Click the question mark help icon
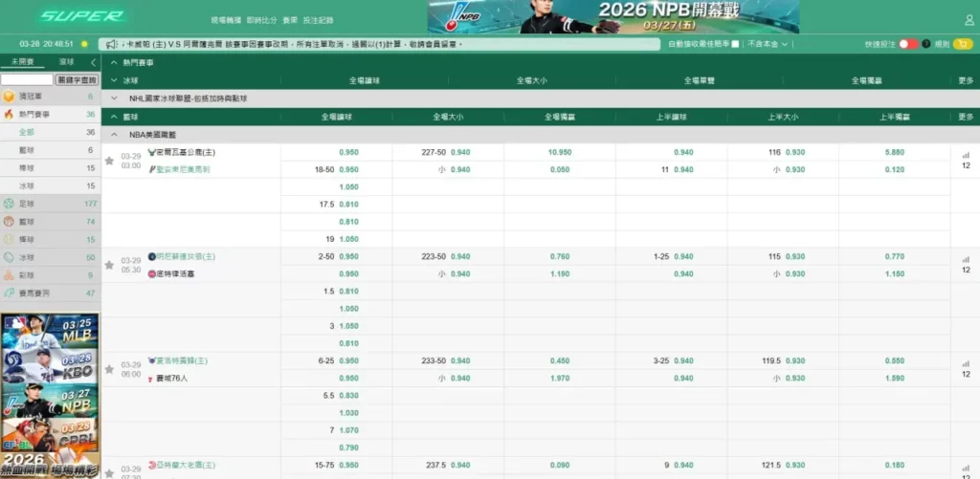980x479 pixels. coord(926,44)
